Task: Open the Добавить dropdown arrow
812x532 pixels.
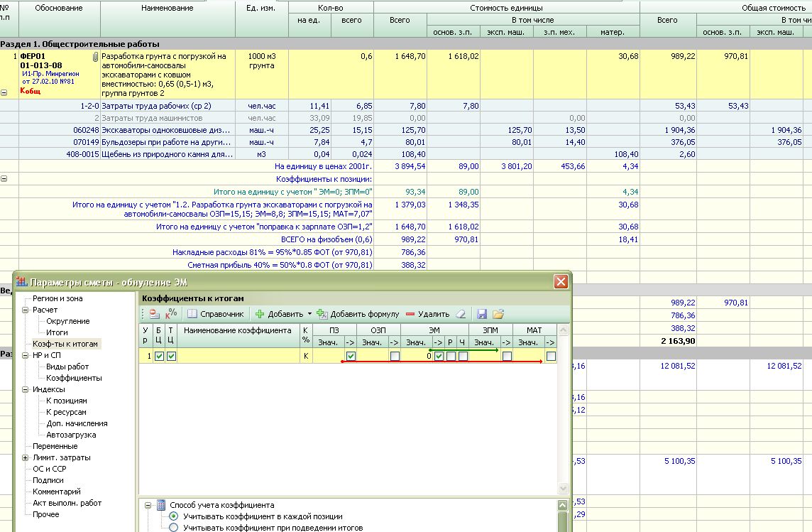Action: point(309,314)
